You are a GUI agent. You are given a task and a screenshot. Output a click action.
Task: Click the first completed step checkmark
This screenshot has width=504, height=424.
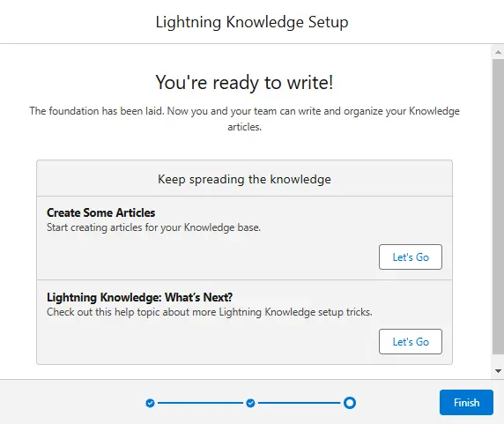[150, 403]
